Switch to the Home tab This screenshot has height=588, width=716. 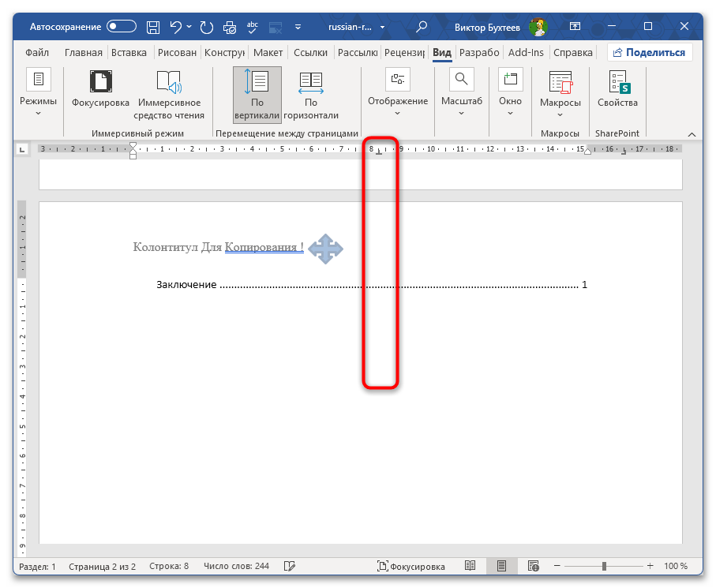tap(84, 53)
